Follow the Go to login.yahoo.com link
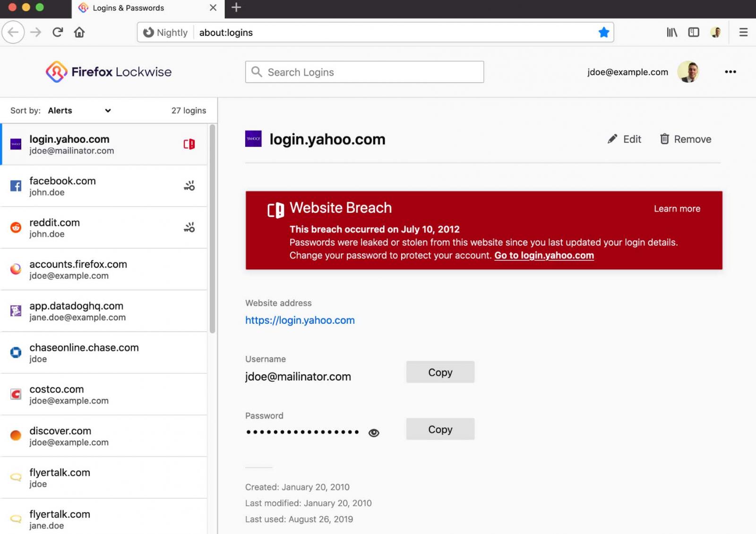Image resolution: width=756 pixels, height=534 pixels. click(x=544, y=255)
